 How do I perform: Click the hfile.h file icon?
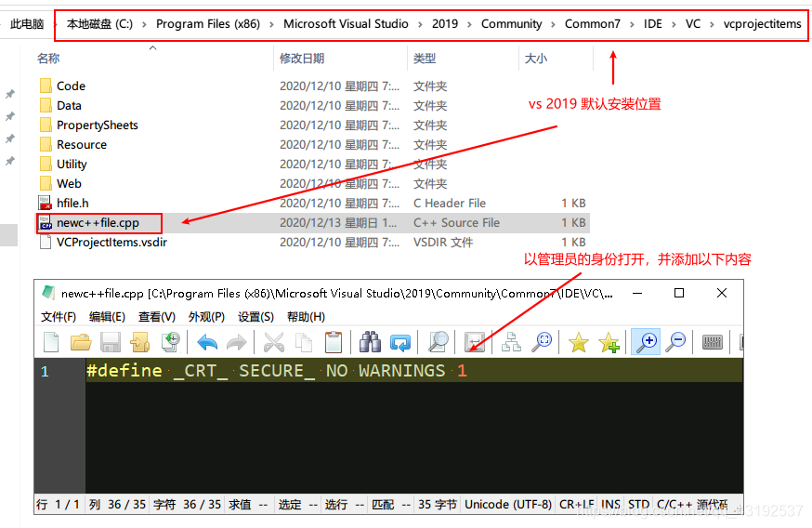46,203
